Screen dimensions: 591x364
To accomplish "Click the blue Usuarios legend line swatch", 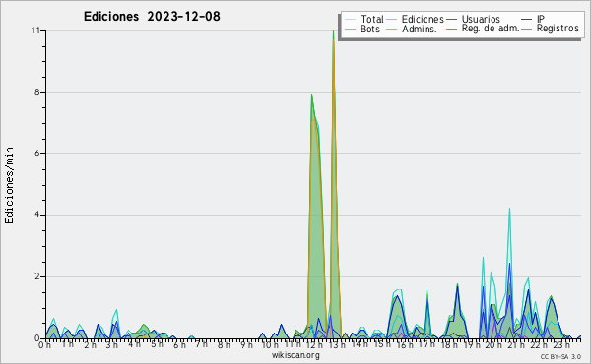I will 451,20.
